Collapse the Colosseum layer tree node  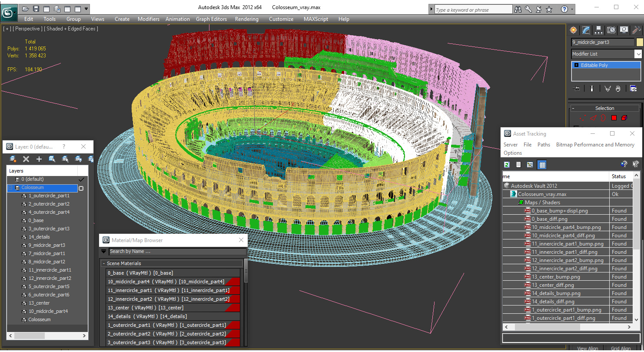[x=10, y=188]
